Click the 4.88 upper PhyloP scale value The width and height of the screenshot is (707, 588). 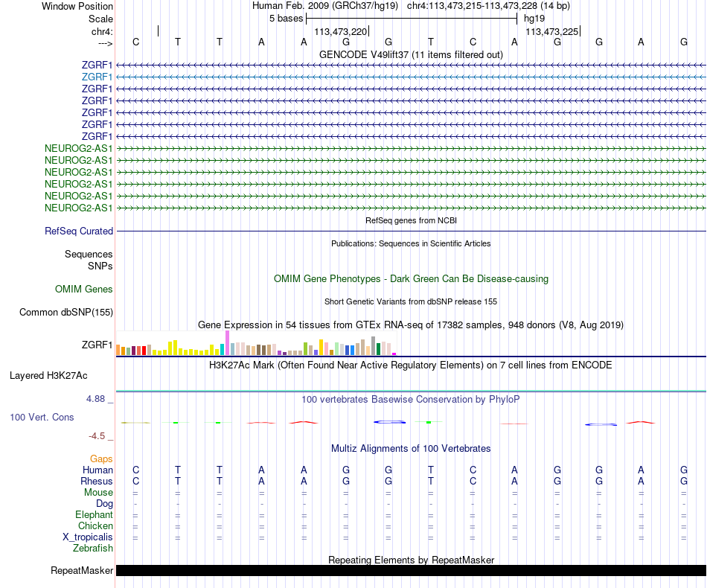pyautogui.click(x=95, y=399)
